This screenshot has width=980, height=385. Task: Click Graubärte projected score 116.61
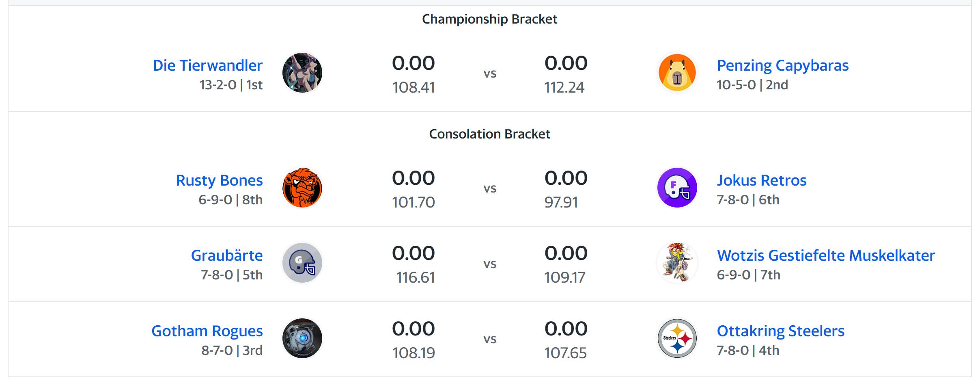(416, 277)
